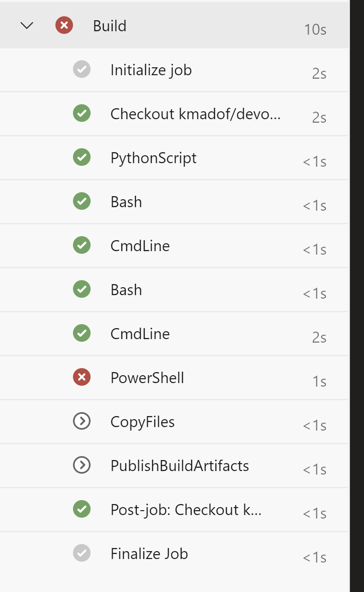Click the skipped icon beside CopyFiles

pos(82,421)
